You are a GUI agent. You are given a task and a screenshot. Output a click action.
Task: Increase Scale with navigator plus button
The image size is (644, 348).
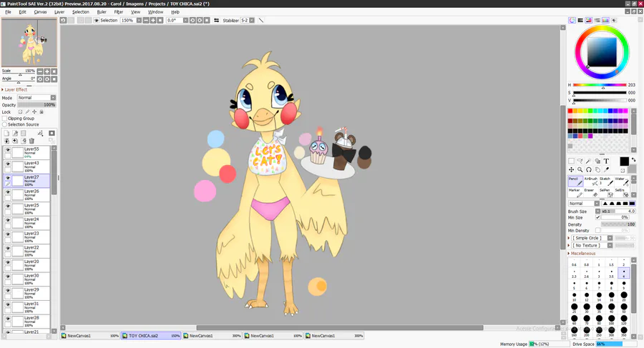47,71
